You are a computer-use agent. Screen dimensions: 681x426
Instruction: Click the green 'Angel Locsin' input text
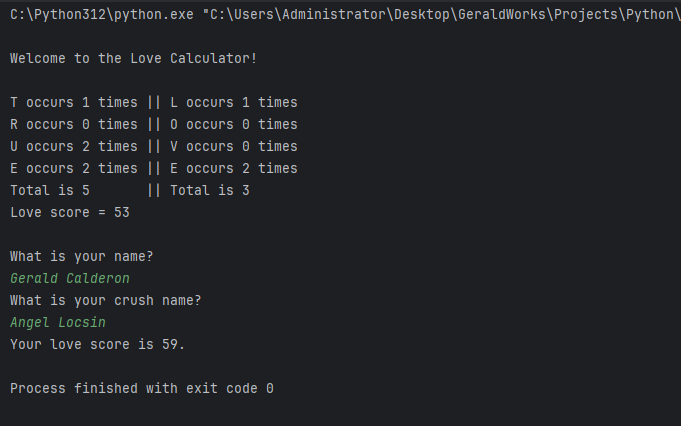coord(58,322)
